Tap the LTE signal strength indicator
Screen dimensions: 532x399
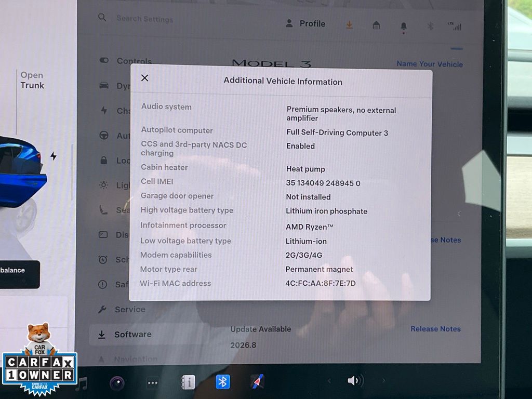pos(455,26)
